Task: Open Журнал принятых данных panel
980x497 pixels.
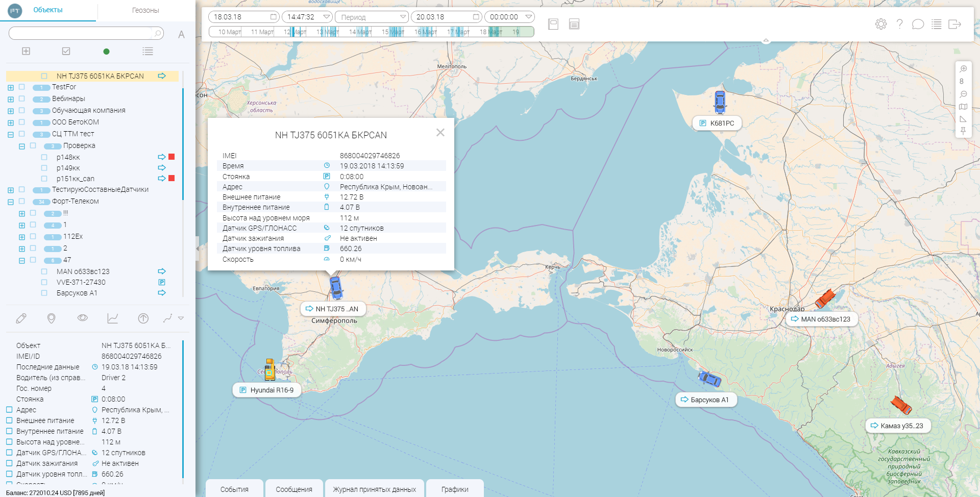Action: [374, 489]
